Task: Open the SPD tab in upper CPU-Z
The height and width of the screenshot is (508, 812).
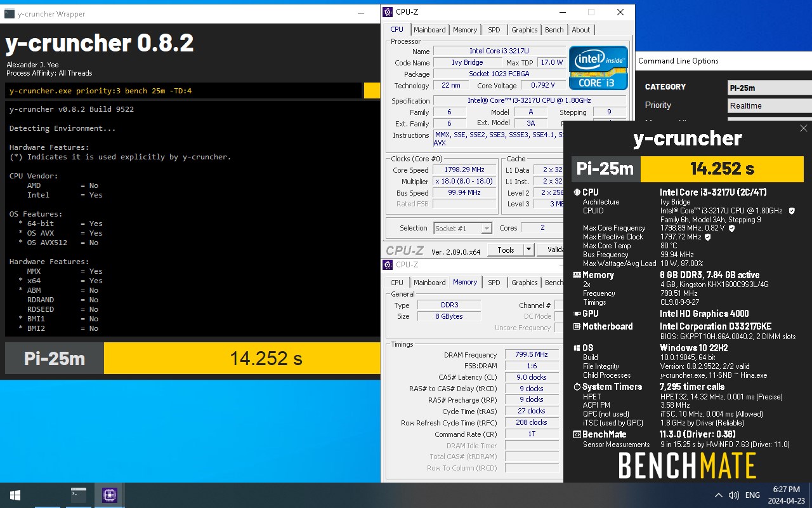Action: pyautogui.click(x=494, y=30)
